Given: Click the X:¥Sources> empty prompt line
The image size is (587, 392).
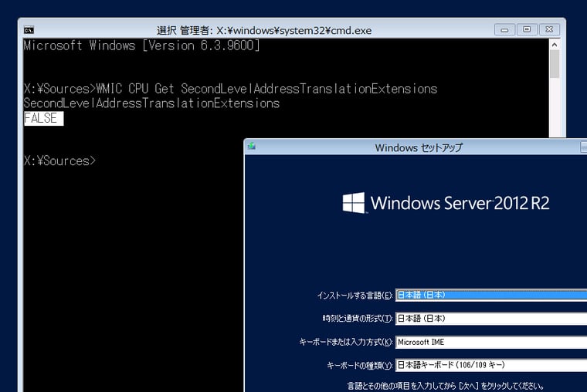Looking at the screenshot, I should tap(59, 161).
